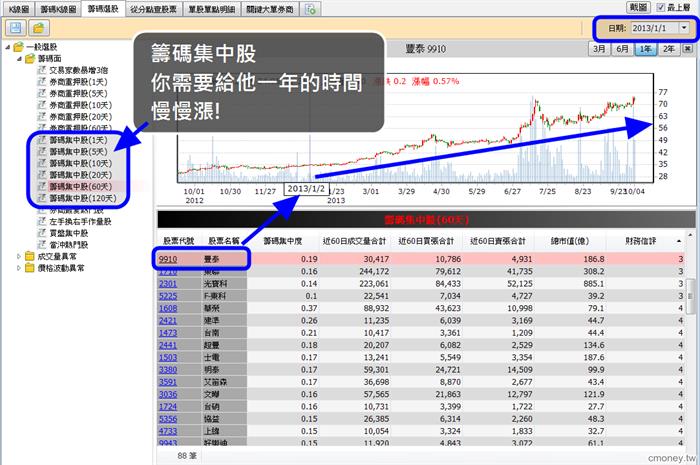Image resolution: width=700 pixels, height=465 pixels.
Task: Expand the 價格波動異常 folder node
Action: tap(19, 268)
